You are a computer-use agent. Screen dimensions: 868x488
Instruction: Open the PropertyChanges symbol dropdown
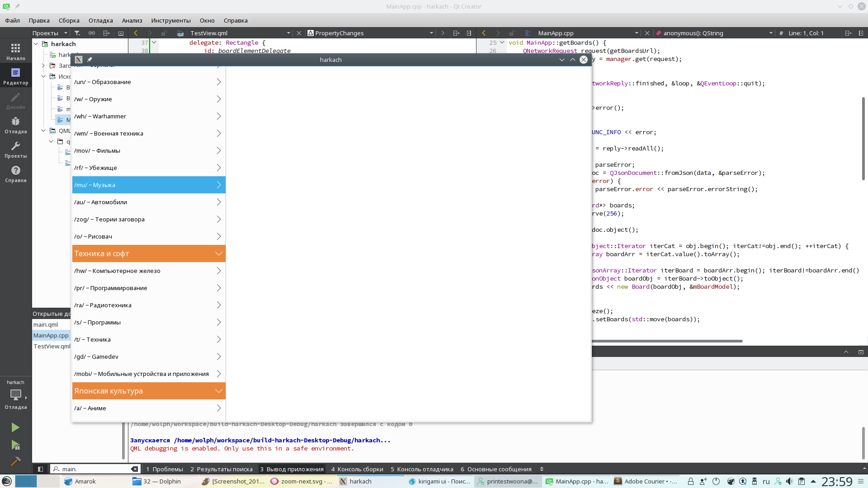click(370, 33)
